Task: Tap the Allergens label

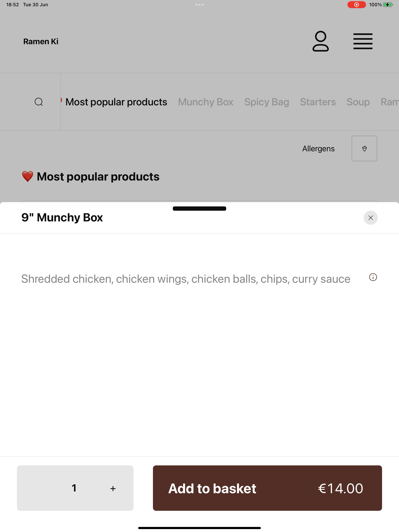Action: 318,149
